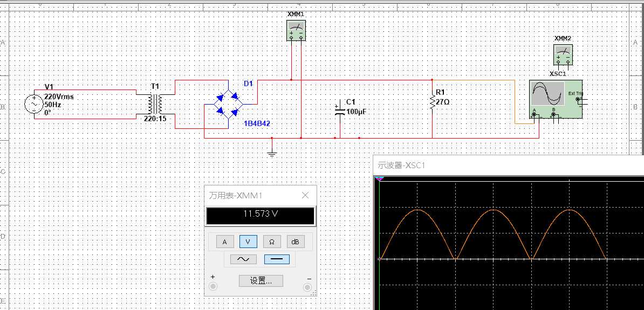Switch multimeter to ohmmeter Ω mode
Image resolution: width=644 pixels, height=310 pixels.
click(272, 242)
